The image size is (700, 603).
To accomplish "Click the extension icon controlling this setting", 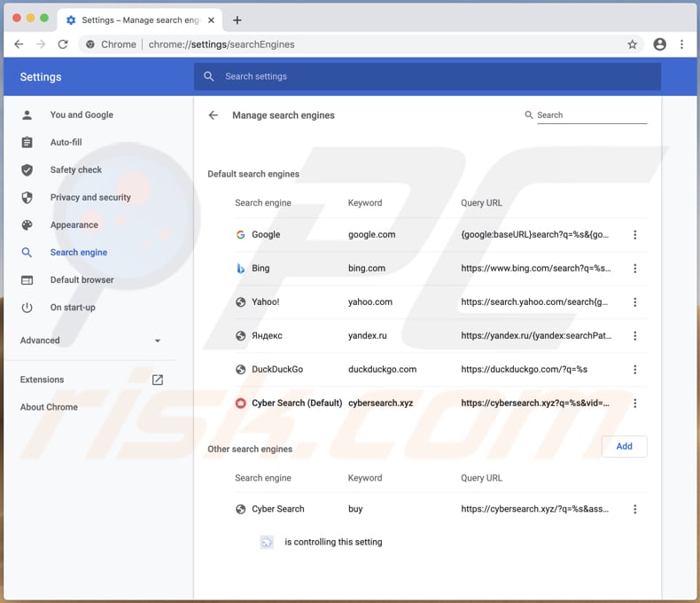I will pos(267,542).
